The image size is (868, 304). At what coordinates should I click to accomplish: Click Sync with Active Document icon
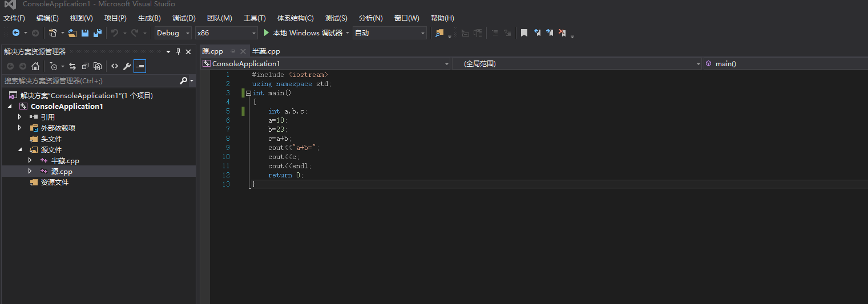click(x=72, y=66)
